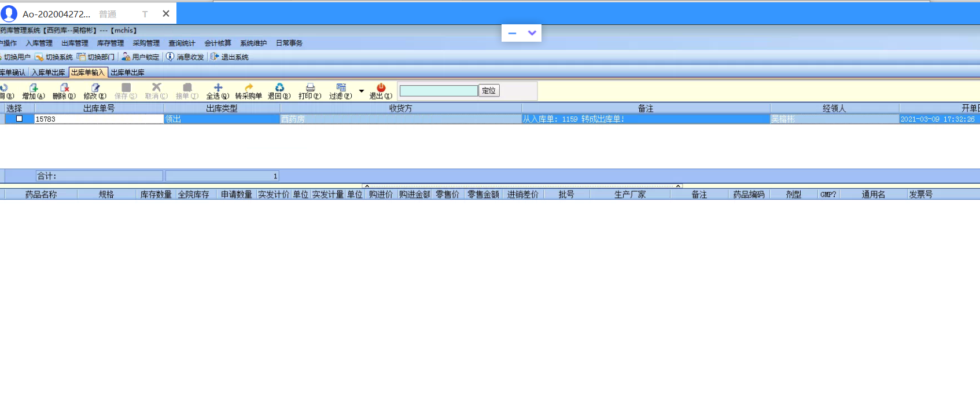Click the 规格 column header
Viewport: 980px width, 395px height.
106,195
